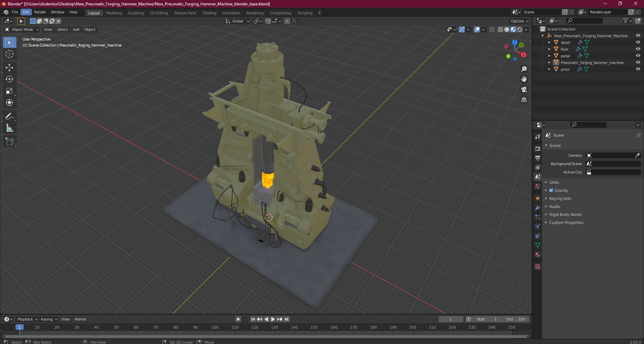Switch to the UV Editing workspace tab
Viewport: 644px width, 344px height.
point(159,13)
